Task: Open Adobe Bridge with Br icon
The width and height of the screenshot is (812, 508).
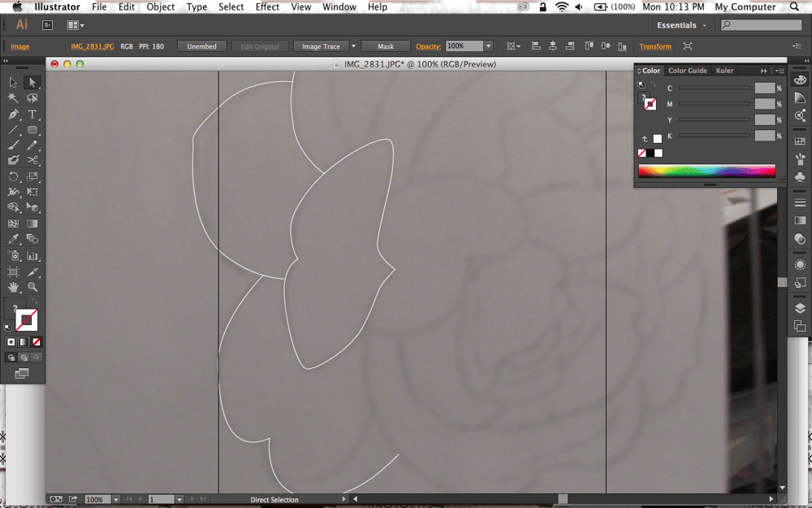Action: point(47,25)
